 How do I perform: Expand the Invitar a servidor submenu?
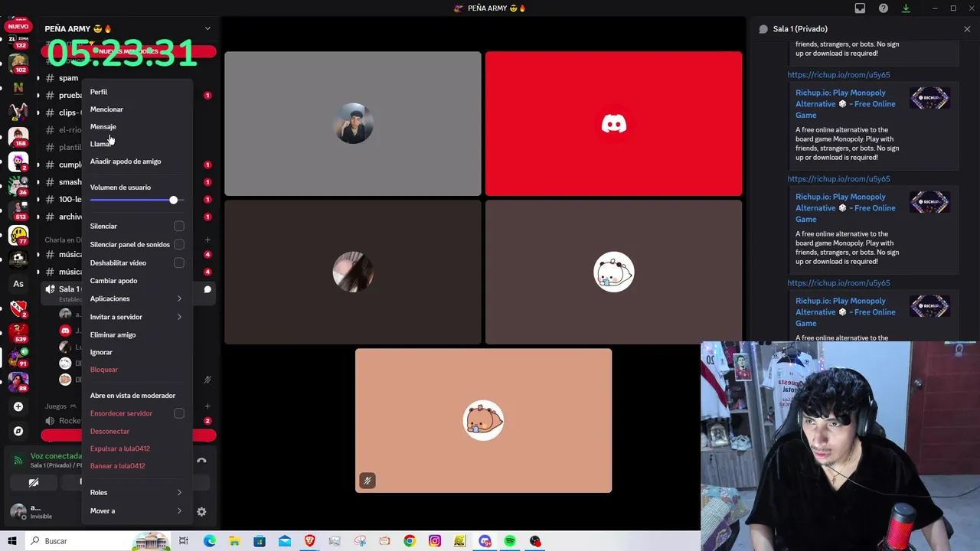[136, 317]
